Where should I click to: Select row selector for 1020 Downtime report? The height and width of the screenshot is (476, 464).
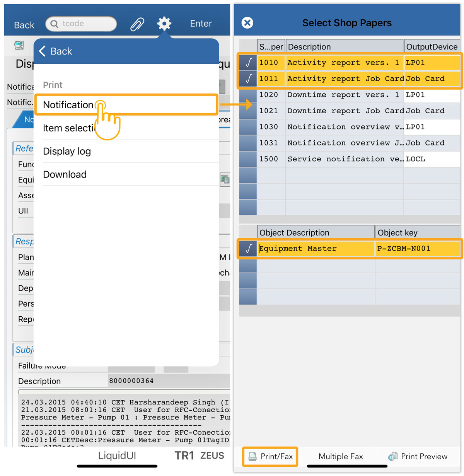248,95
